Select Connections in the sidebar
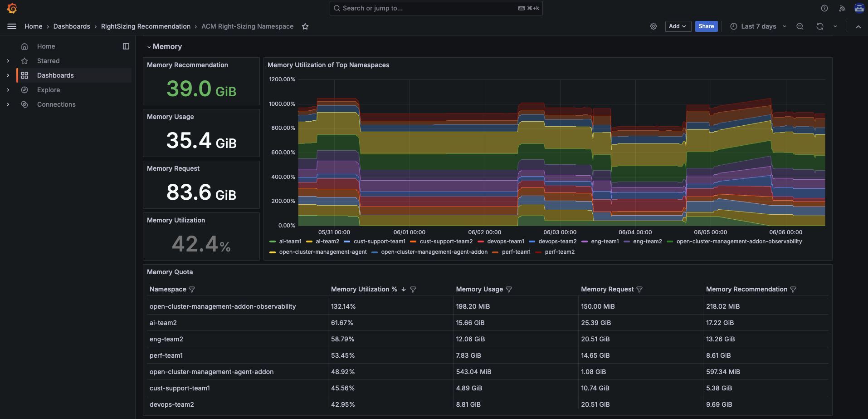The image size is (868, 419). 56,104
